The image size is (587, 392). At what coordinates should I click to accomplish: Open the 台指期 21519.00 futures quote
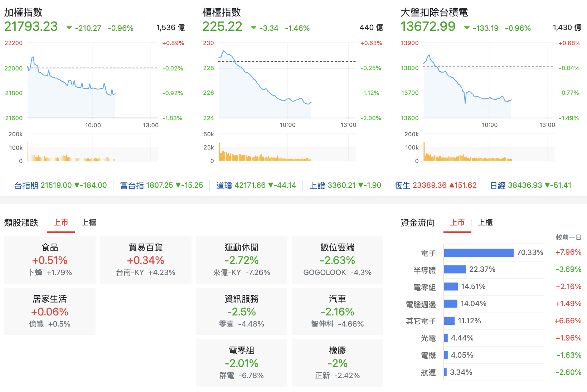(60, 185)
